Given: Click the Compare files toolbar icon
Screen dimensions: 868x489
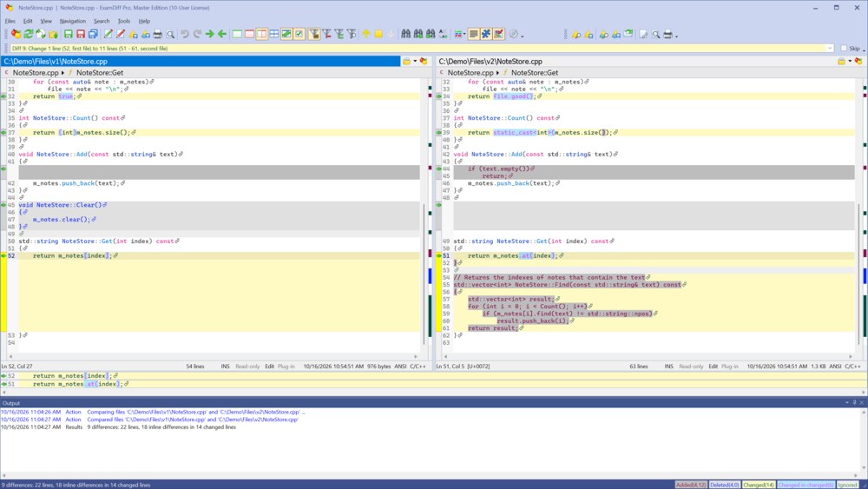Looking at the screenshot, I should click(x=16, y=35).
